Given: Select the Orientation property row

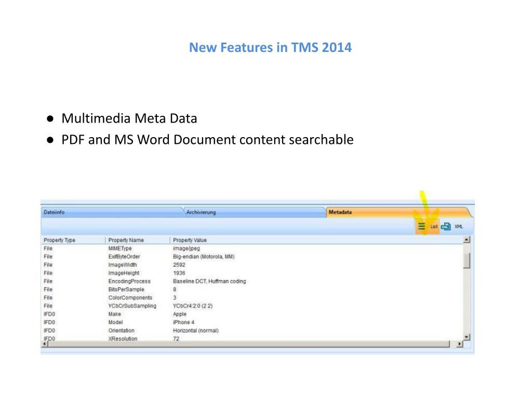Looking at the screenshot, I should 252,330.
